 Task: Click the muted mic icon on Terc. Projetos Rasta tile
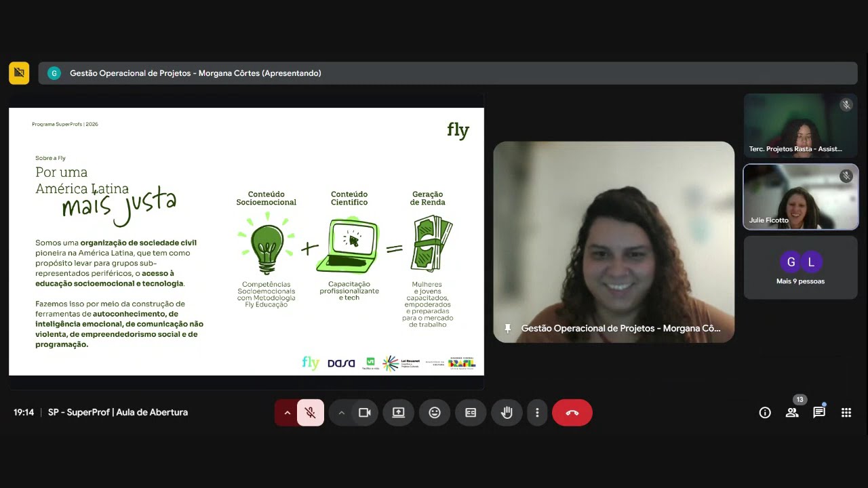click(846, 105)
